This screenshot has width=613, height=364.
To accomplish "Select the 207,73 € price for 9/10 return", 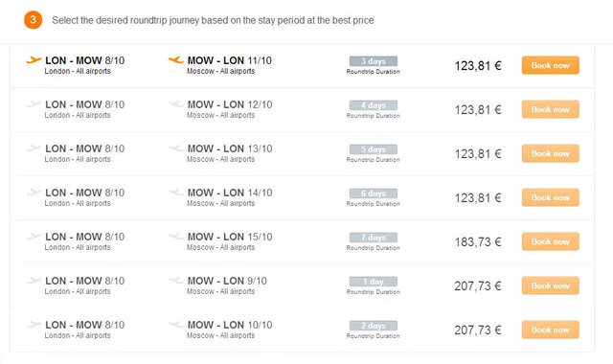I will (x=478, y=286).
